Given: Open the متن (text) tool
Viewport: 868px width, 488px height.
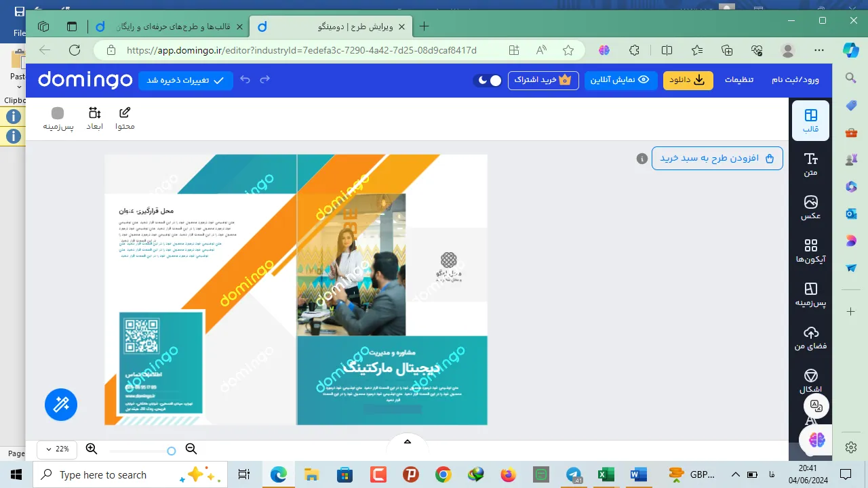Looking at the screenshot, I should point(810,164).
